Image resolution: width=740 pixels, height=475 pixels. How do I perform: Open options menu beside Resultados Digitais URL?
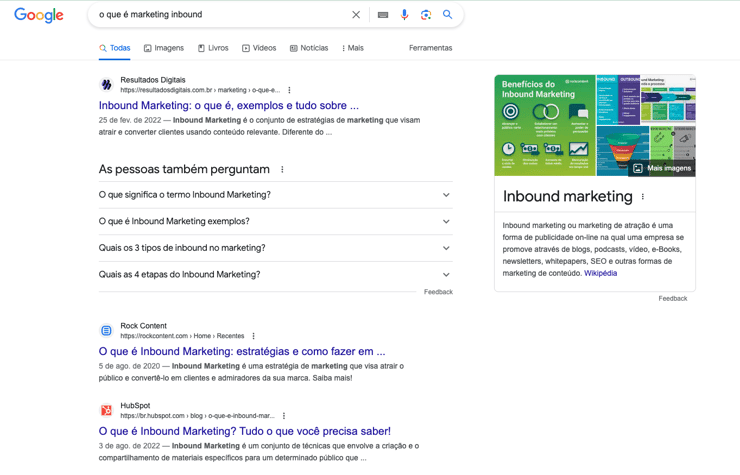[290, 90]
